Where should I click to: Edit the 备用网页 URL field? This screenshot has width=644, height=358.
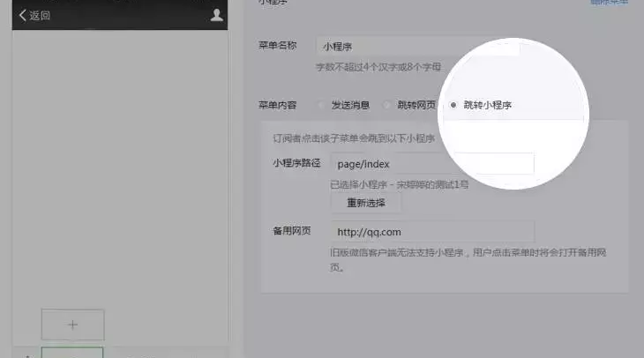pos(432,232)
